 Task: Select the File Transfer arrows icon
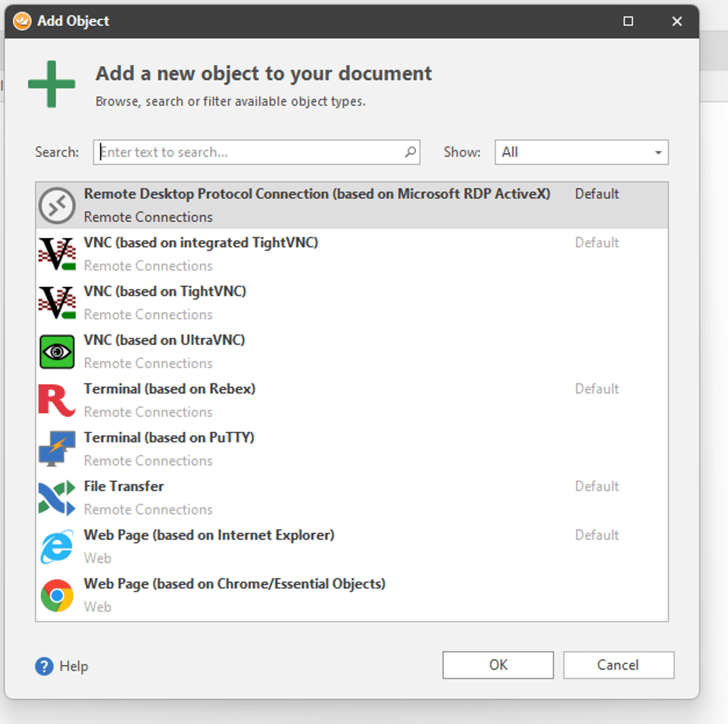pyautogui.click(x=57, y=498)
